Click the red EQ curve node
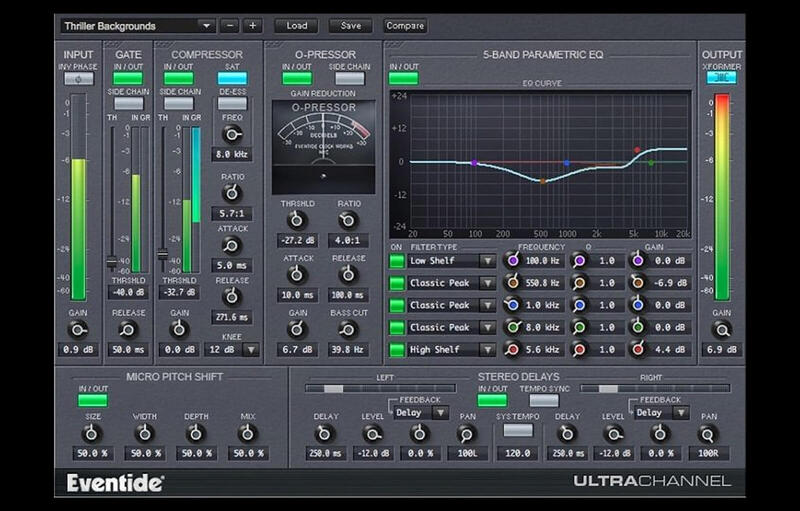This screenshot has height=511, width=800. point(637,150)
